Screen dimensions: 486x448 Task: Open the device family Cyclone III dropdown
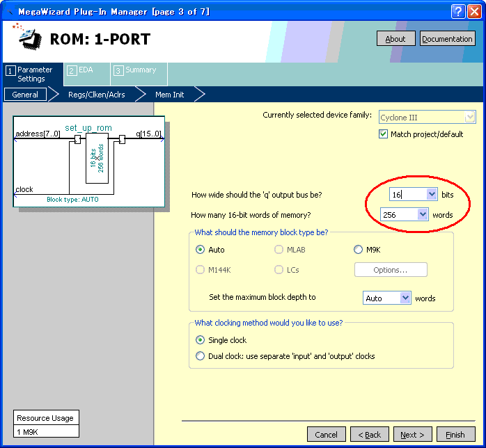click(427, 118)
